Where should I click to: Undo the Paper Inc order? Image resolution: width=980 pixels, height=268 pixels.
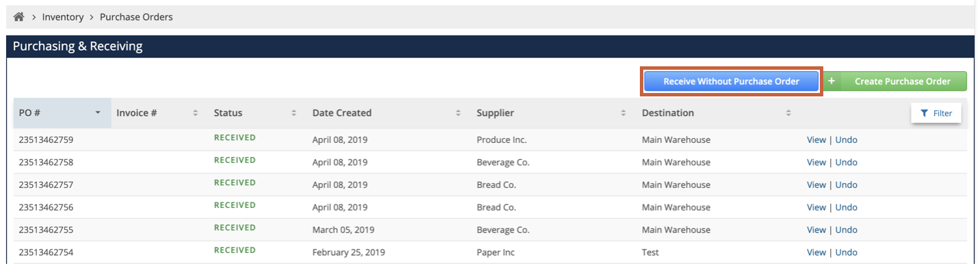(x=847, y=252)
